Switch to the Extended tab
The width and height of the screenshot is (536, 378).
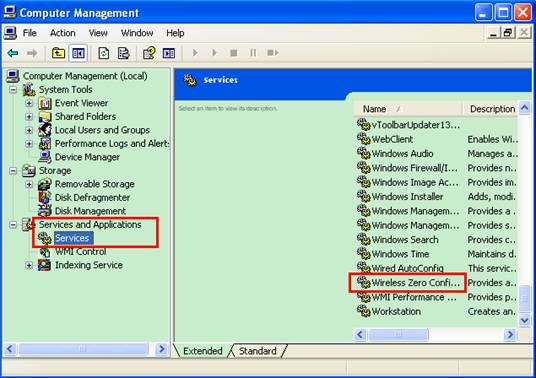tap(203, 351)
